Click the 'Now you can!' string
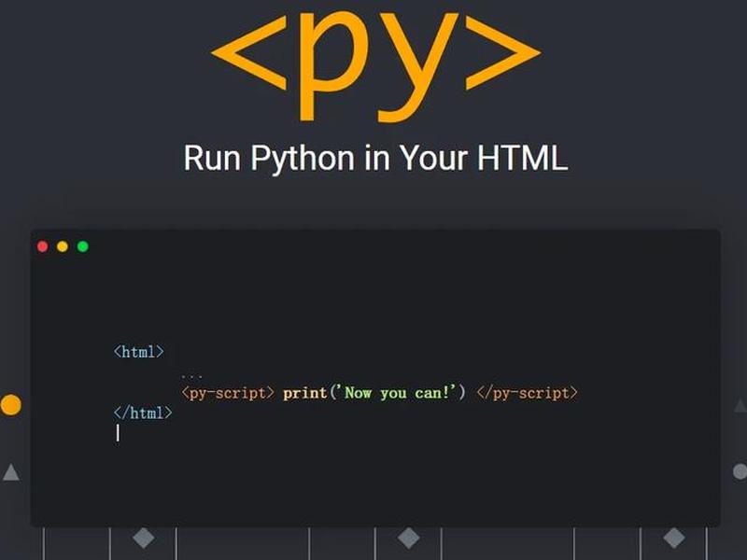The height and width of the screenshot is (560, 747). 397,393
